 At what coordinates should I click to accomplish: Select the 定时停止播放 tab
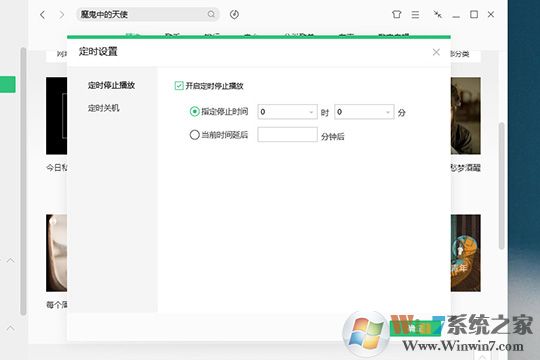coord(111,85)
